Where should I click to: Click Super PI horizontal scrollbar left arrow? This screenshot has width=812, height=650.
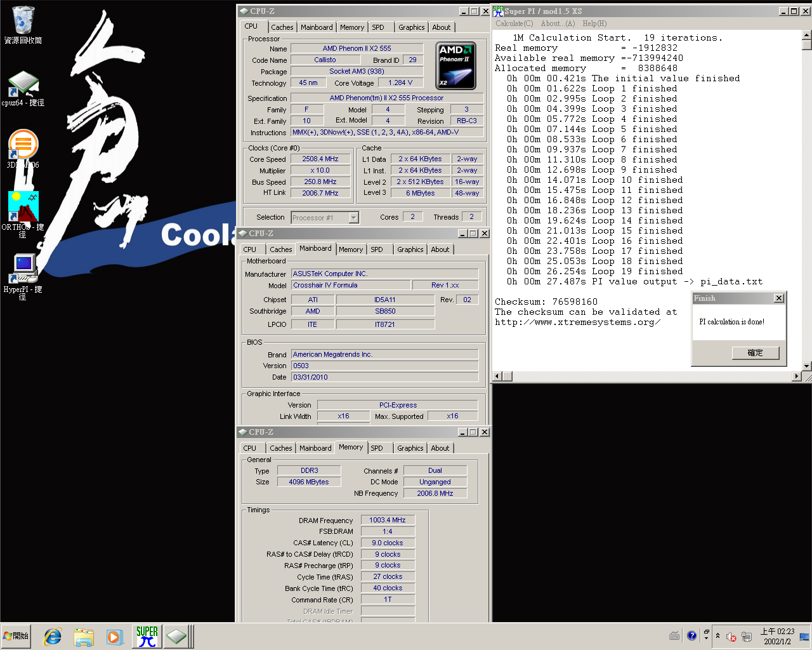497,376
